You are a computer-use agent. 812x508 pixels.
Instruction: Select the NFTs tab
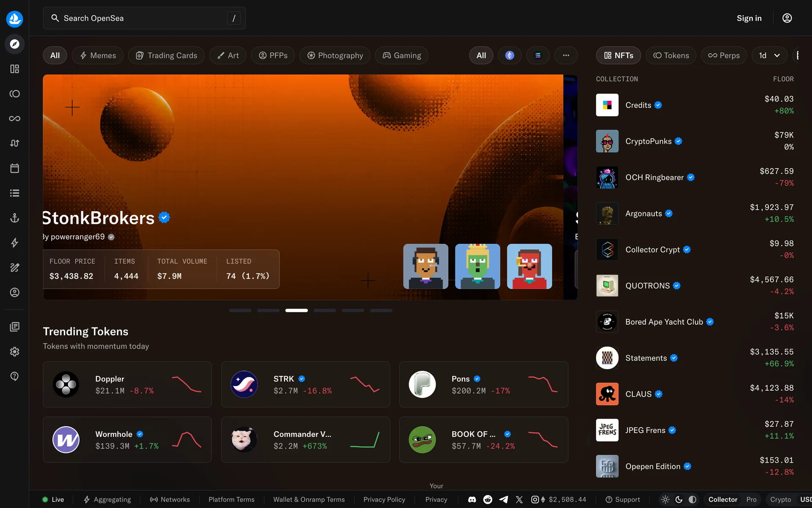pos(618,55)
